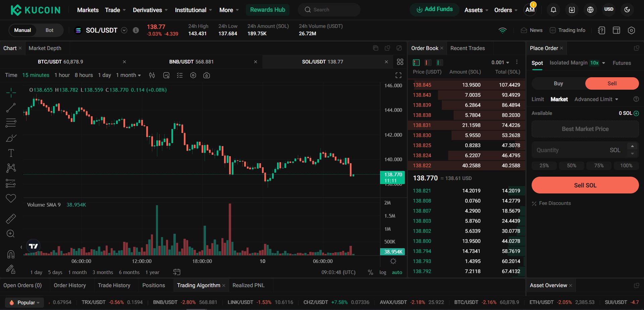Open Fee Discounts link
This screenshot has height=310, width=644.
pos(551,203)
